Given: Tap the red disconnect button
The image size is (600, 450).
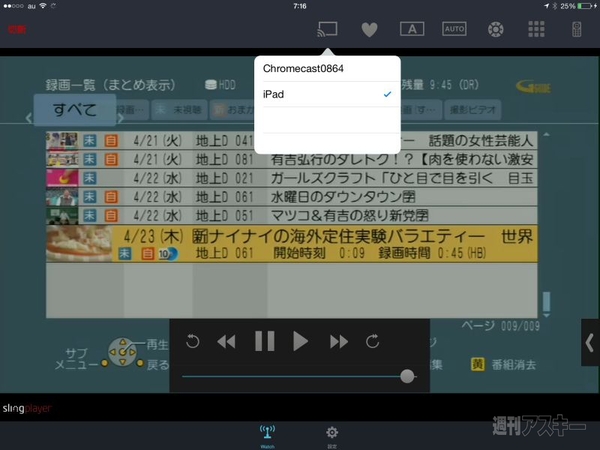Looking at the screenshot, I should (17, 29).
